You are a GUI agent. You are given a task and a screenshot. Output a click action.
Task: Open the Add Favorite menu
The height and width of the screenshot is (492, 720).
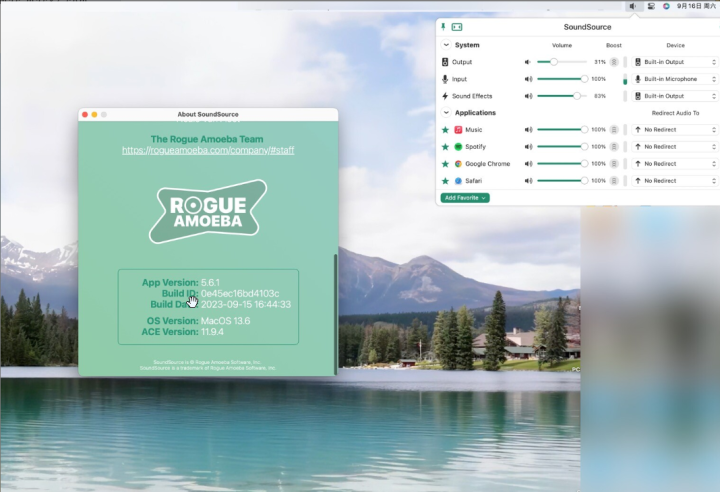pos(465,198)
